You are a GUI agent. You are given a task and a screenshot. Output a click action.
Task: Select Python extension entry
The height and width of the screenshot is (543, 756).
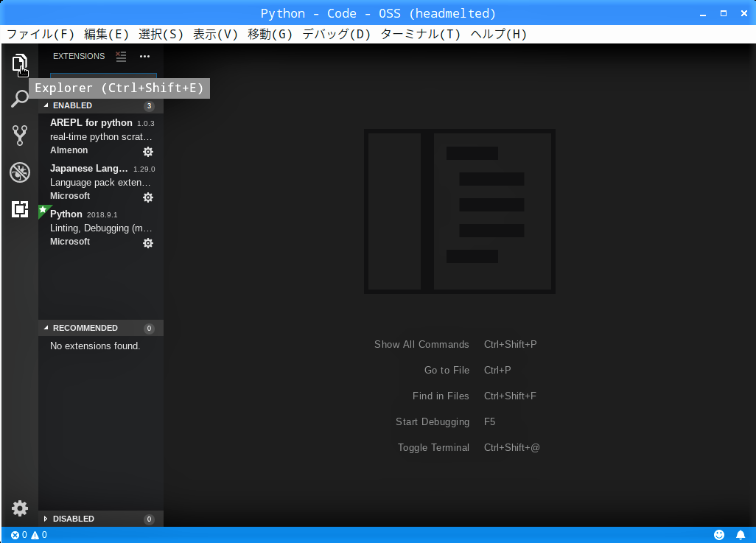(101, 228)
